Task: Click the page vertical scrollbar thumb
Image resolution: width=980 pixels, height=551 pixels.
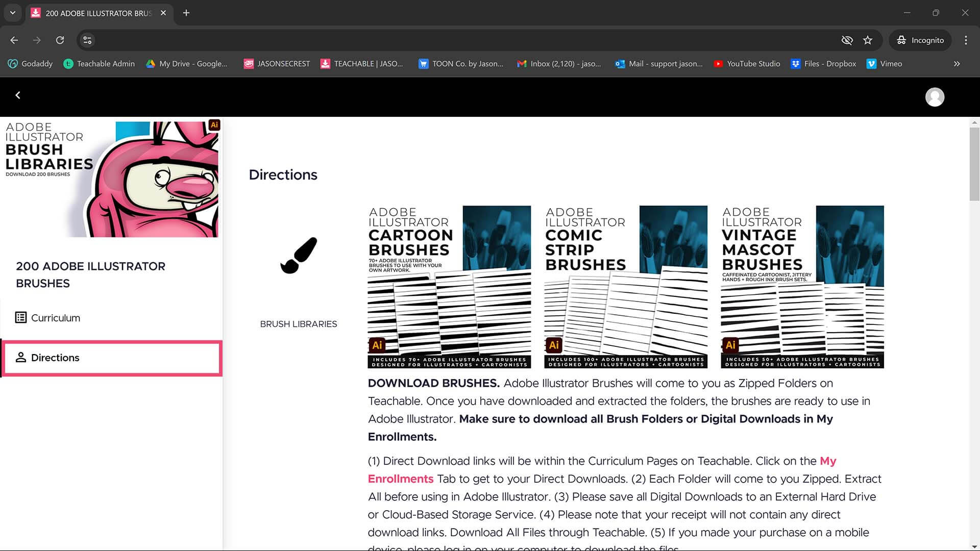Action: (x=974, y=163)
